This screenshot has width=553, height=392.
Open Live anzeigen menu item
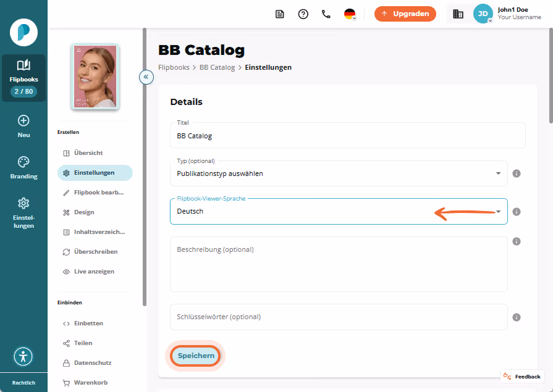pyautogui.click(x=95, y=272)
